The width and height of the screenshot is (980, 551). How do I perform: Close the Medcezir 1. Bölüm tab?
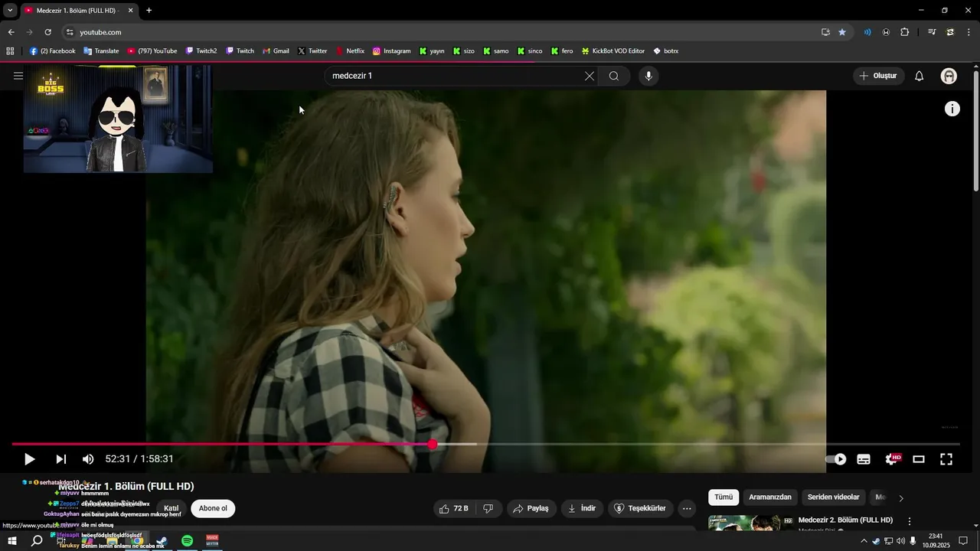(x=130, y=11)
